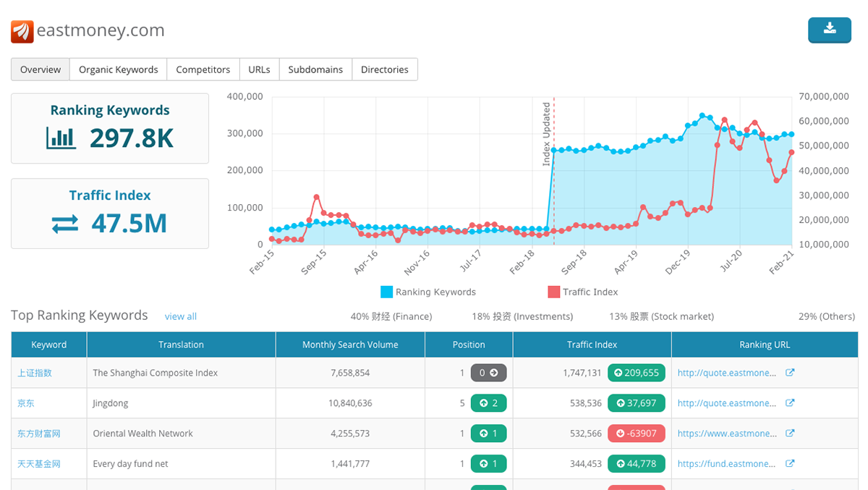Screen dimensions: 868x490
Task: Click the Traffic Index 47.5M card
Action: 110,214
